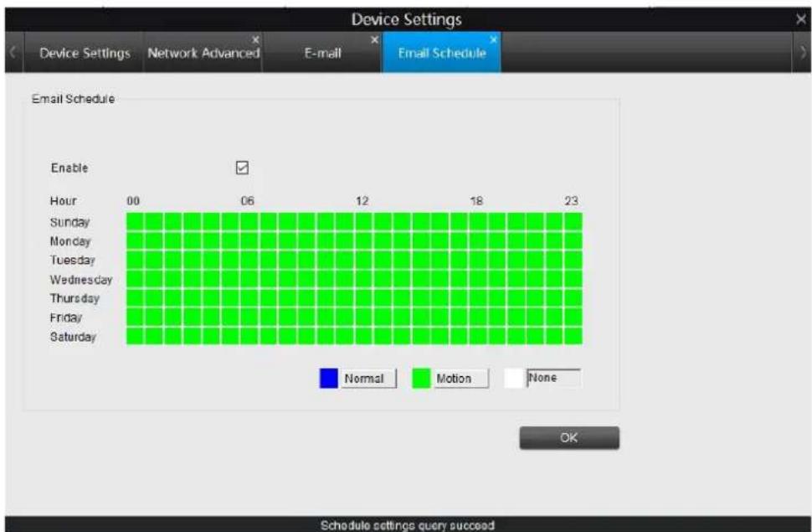
Task: Click the 12 hour marker
Action: pyautogui.click(x=362, y=201)
